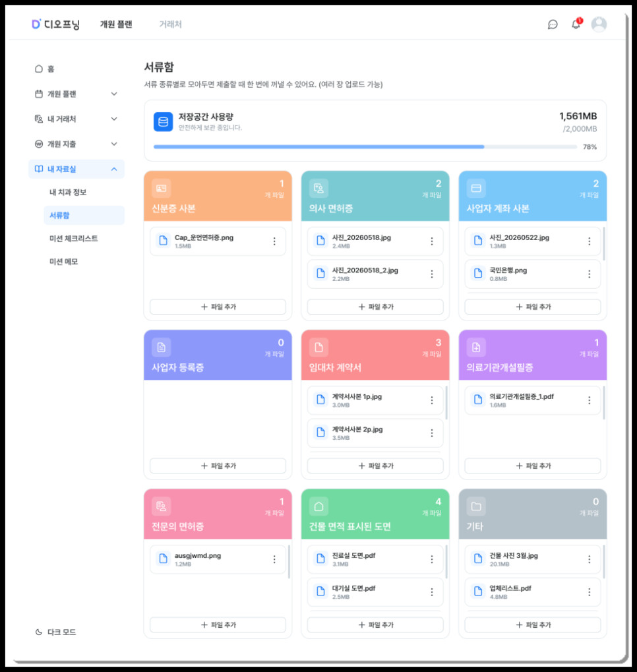Add a file to 의사 면허증
The height and width of the screenshot is (672, 637).
pos(375,307)
